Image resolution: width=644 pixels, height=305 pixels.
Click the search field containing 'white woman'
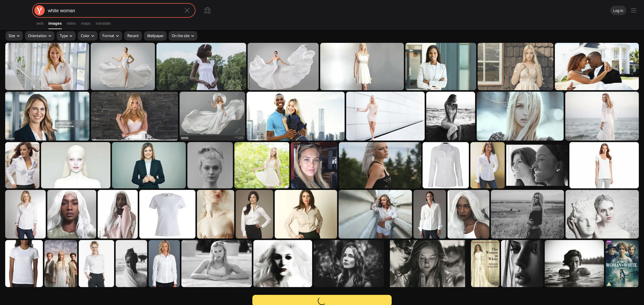point(114,10)
